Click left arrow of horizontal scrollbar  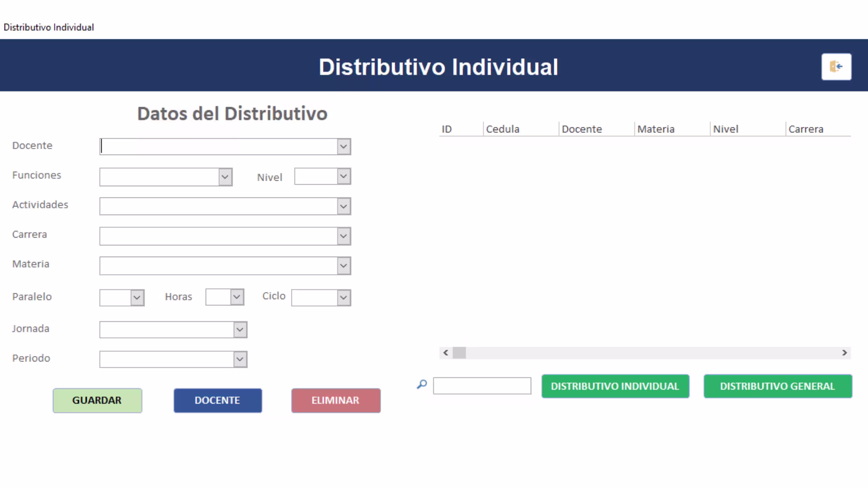pyautogui.click(x=446, y=353)
